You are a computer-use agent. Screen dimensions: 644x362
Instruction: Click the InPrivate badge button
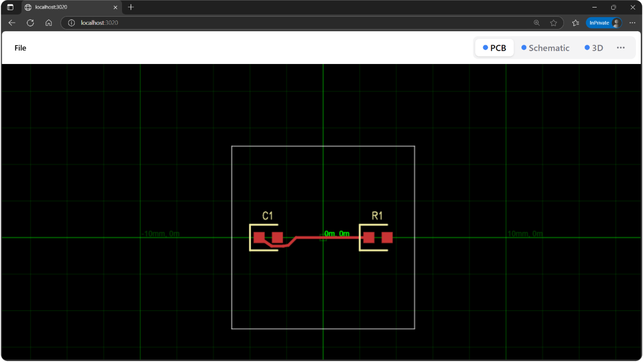pos(599,23)
